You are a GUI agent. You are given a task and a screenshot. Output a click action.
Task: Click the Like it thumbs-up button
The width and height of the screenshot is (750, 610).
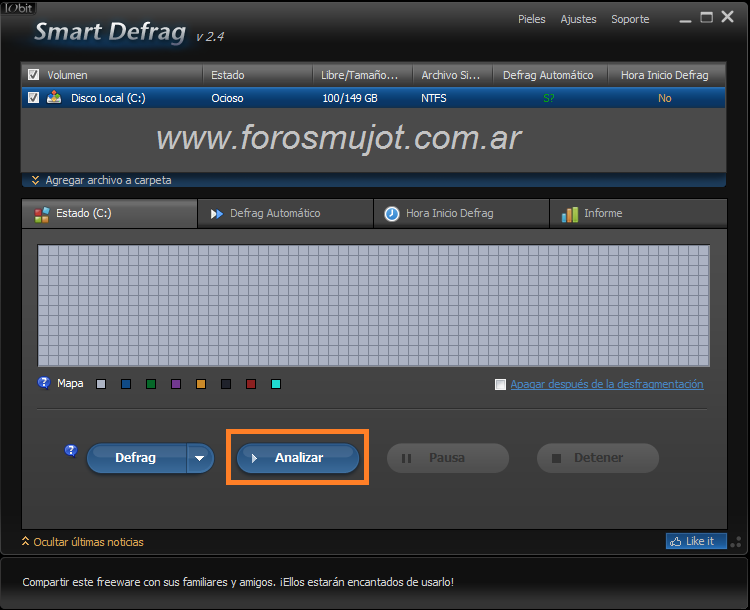coord(695,541)
